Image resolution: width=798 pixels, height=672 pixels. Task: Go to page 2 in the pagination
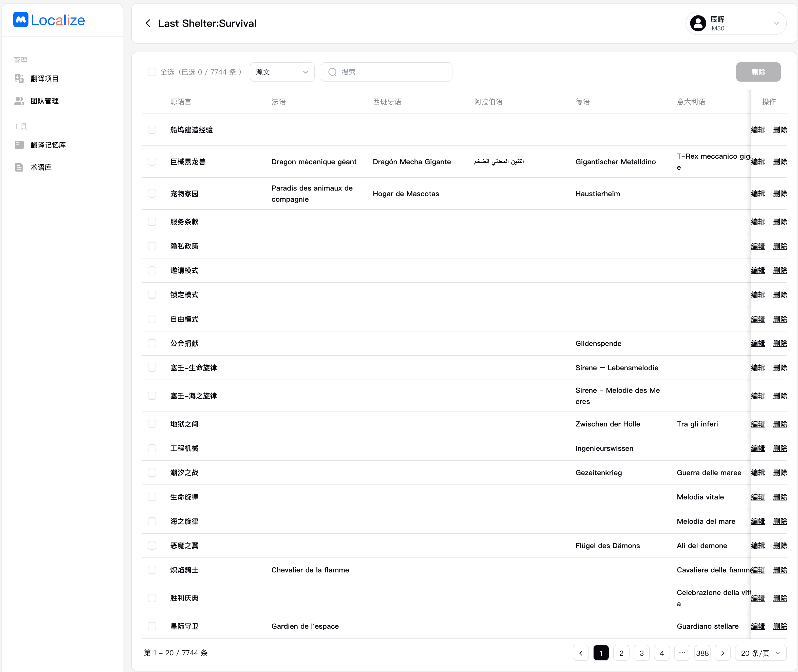pos(621,653)
